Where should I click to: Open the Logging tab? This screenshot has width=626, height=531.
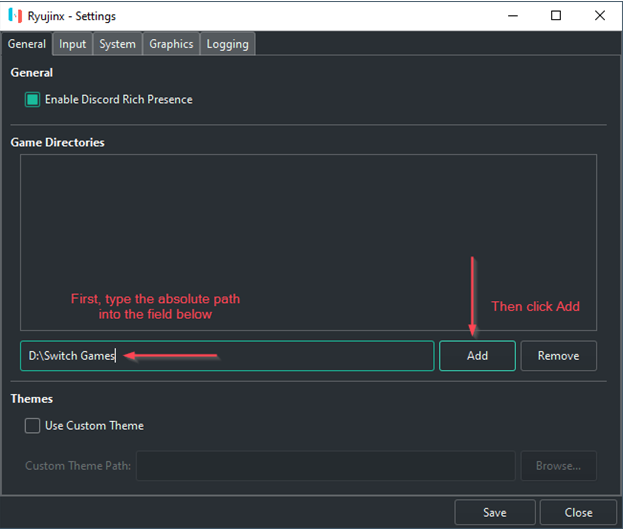228,44
